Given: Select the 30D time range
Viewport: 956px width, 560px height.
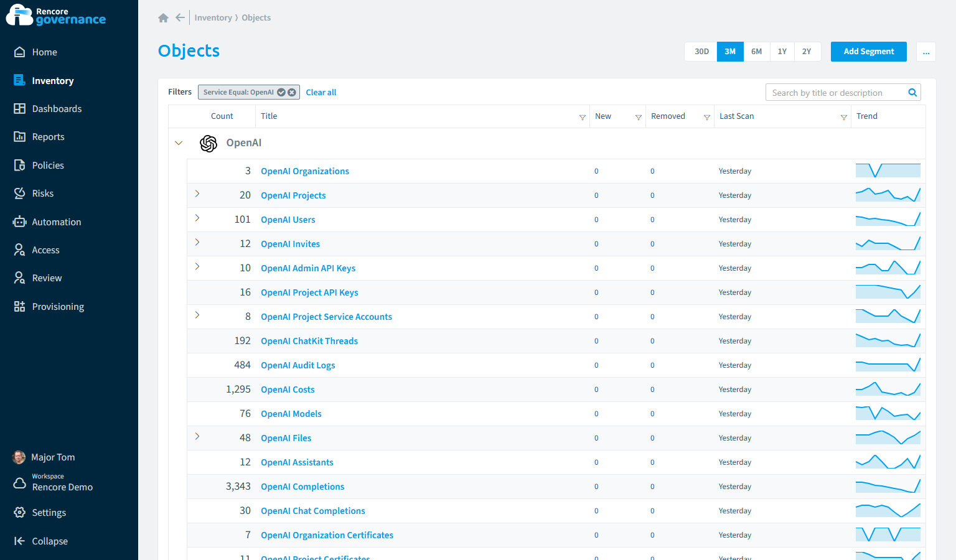Looking at the screenshot, I should click(x=701, y=52).
